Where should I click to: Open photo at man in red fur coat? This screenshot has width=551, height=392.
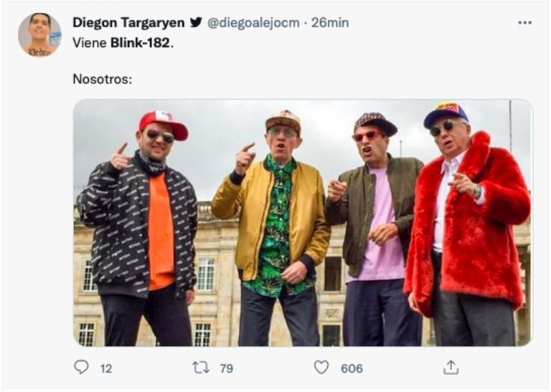tap(467, 224)
